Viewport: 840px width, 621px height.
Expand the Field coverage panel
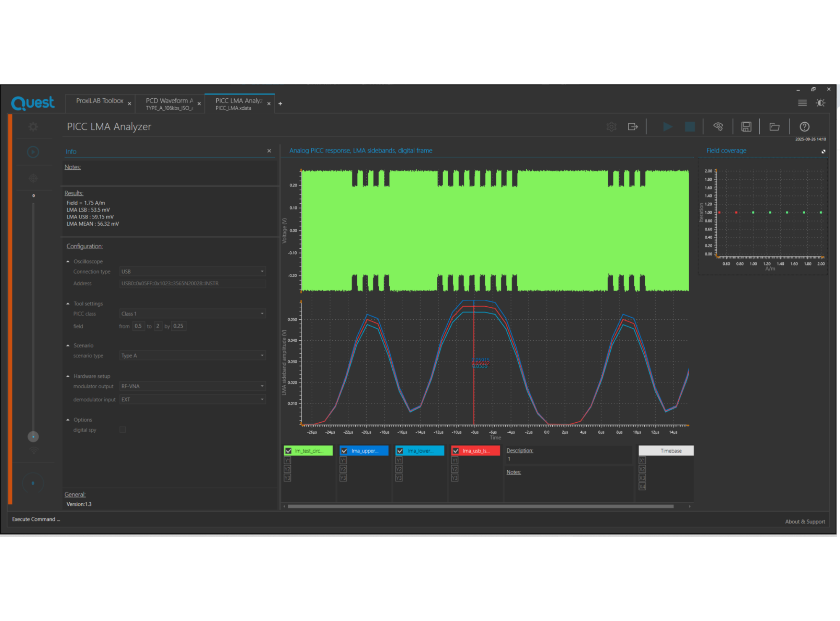coord(823,151)
